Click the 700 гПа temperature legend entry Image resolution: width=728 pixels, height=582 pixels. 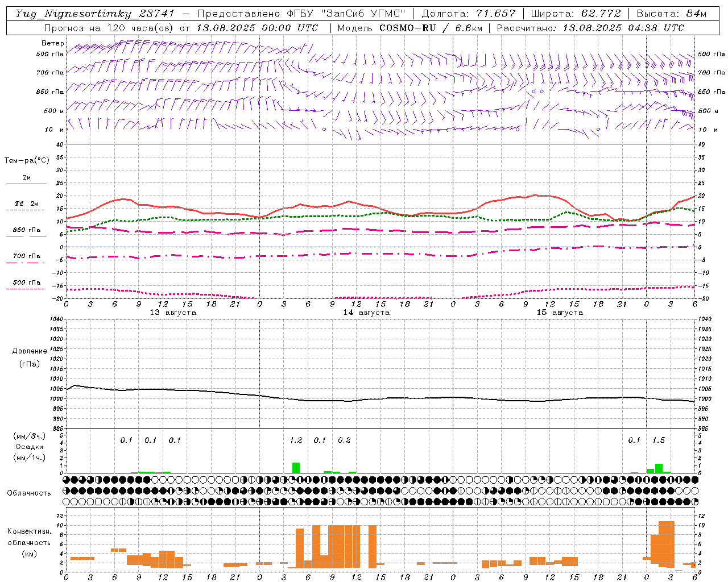(x=27, y=256)
